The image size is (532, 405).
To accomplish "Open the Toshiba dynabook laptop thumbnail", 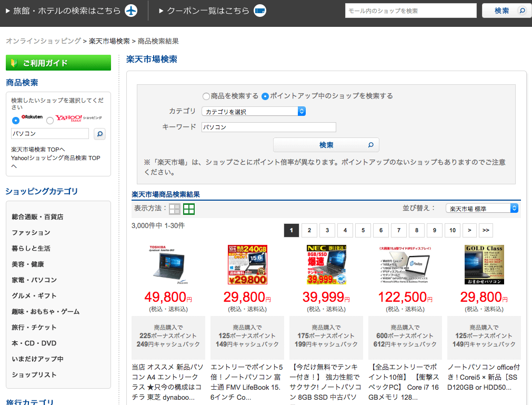I will [x=168, y=265].
